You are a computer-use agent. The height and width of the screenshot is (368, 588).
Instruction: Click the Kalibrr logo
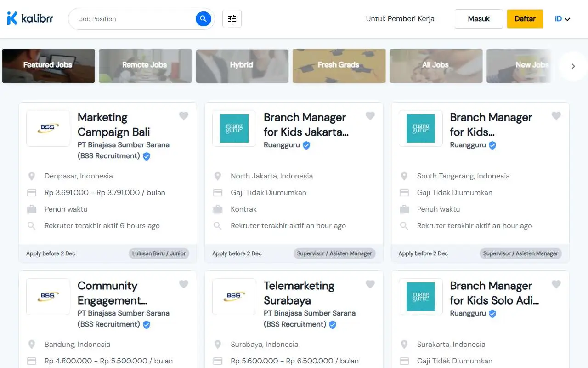click(x=30, y=18)
